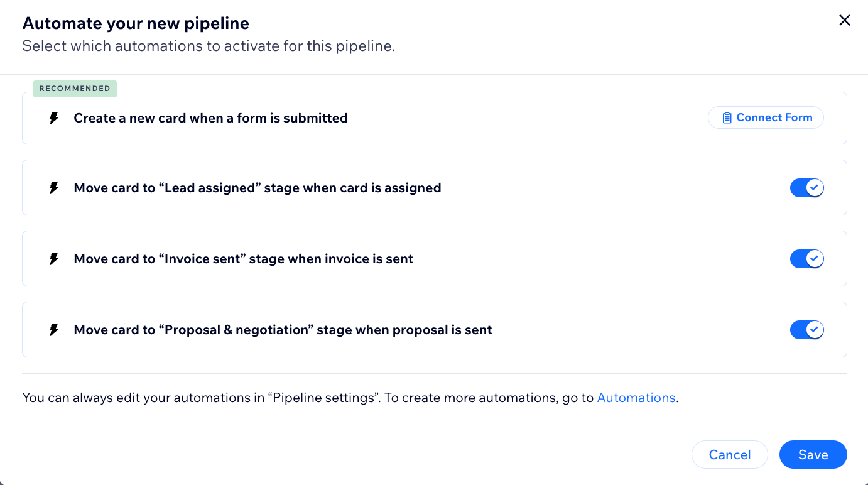Cancel the automation setup
This screenshot has height=485, width=868.
pos(729,455)
